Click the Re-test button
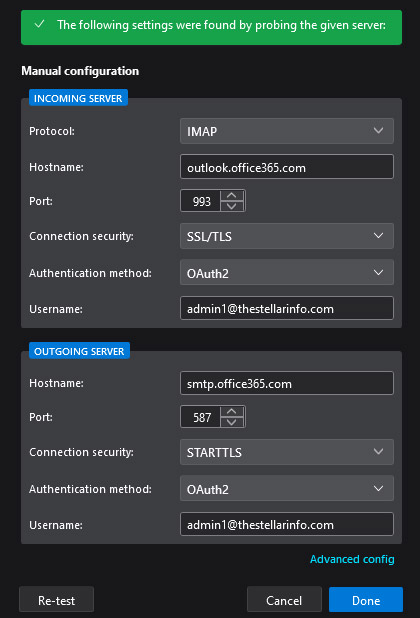 [56, 600]
